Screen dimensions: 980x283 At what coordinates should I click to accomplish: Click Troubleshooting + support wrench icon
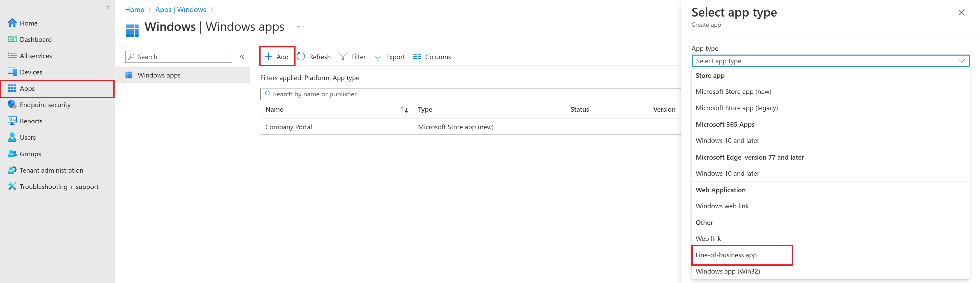coord(12,187)
